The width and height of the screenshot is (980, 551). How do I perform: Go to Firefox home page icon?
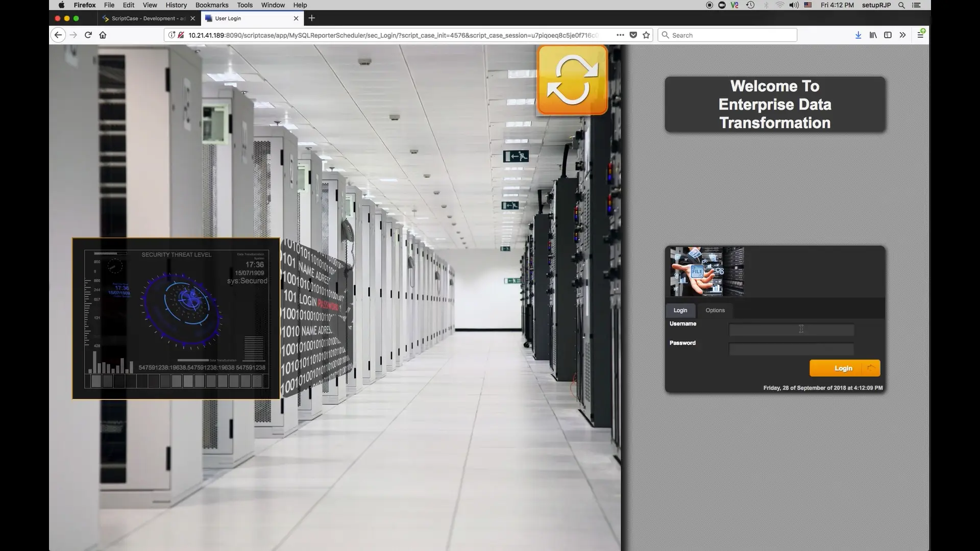(x=103, y=35)
